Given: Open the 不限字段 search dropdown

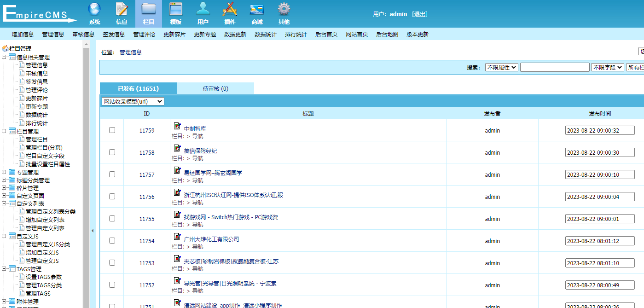Looking at the screenshot, I should tap(608, 67).
